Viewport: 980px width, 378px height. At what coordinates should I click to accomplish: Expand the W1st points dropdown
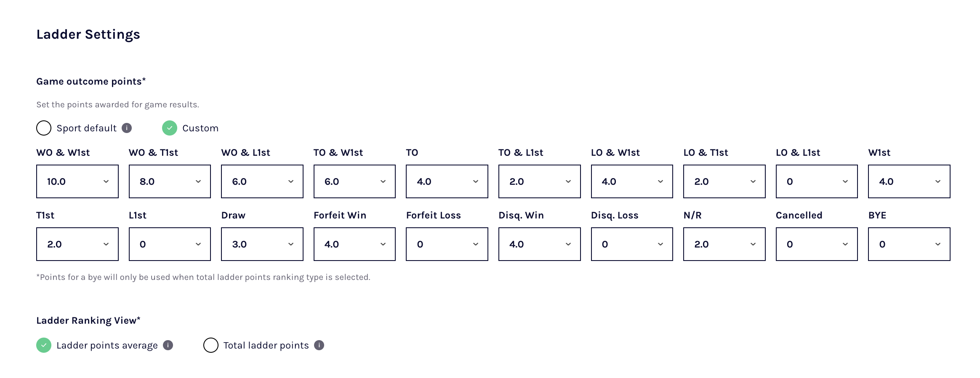pyautogui.click(x=909, y=181)
